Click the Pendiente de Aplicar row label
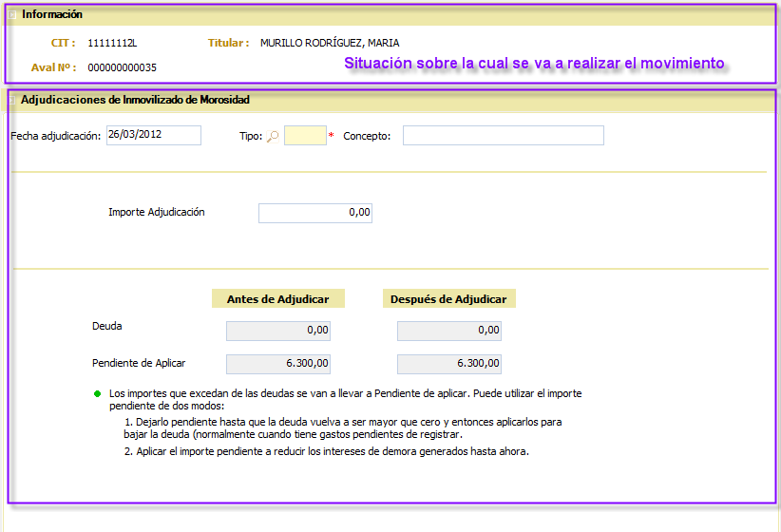 click(139, 363)
